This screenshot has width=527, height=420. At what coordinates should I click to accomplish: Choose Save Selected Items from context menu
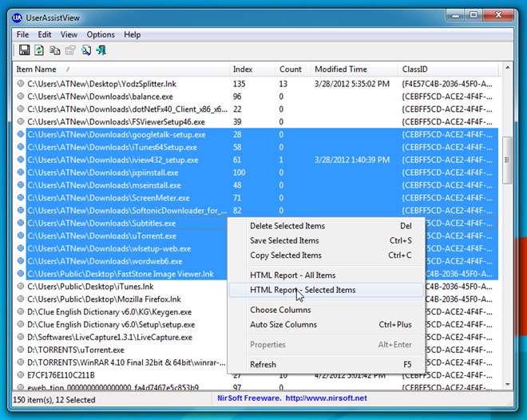click(326, 240)
